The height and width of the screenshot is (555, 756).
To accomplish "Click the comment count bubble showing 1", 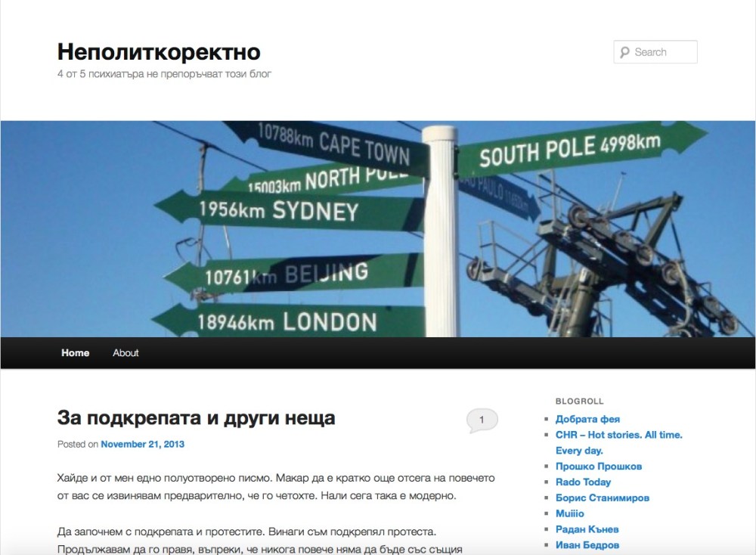I will click(482, 420).
